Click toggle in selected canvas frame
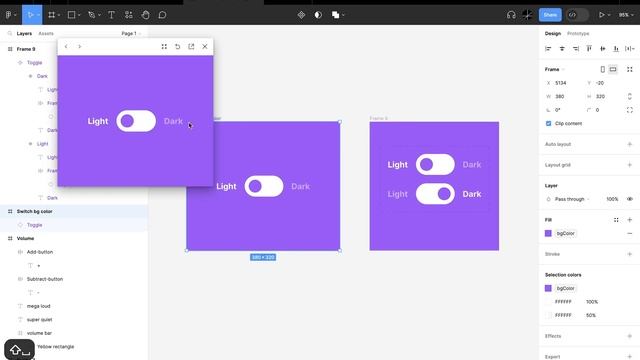The width and height of the screenshot is (640, 360). coord(264,186)
